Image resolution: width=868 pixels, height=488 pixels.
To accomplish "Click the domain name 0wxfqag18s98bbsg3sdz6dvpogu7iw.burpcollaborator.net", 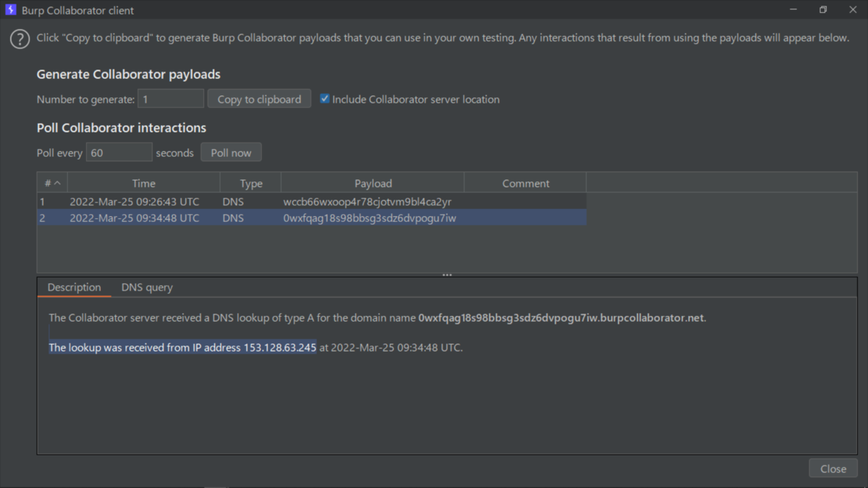I will tap(561, 317).
